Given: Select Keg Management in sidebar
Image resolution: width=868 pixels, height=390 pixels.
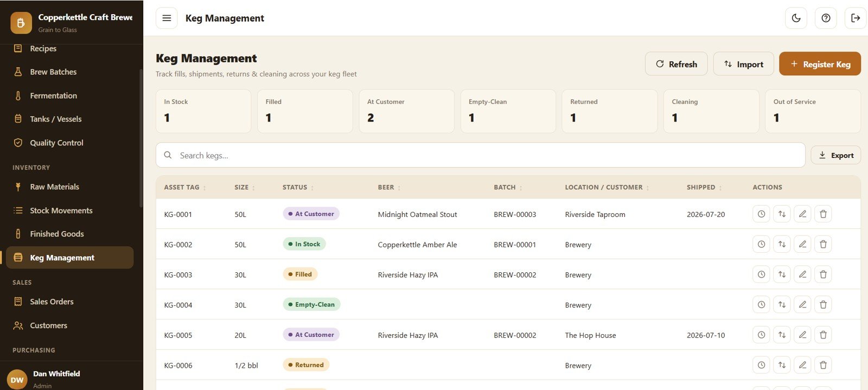Looking at the screenshot, I should point(69,258).
